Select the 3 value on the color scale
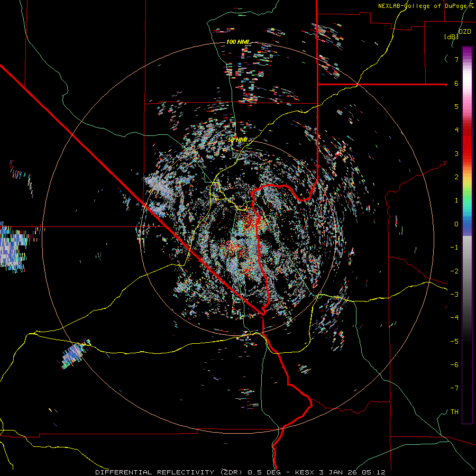This screenshot has width=476, height=476. [x=456, y=153]
